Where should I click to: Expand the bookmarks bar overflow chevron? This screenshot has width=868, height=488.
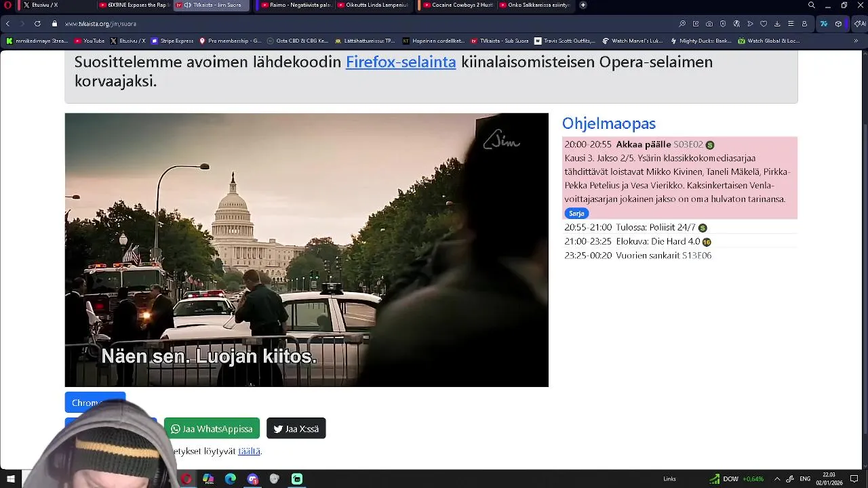[856, 41]
